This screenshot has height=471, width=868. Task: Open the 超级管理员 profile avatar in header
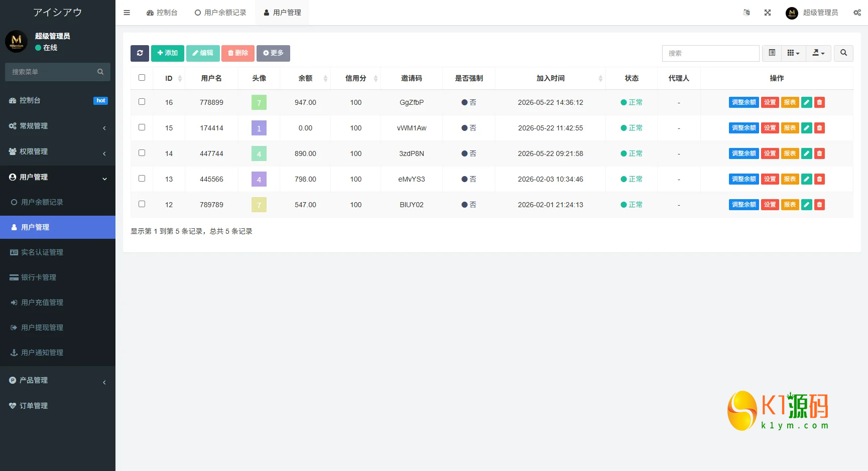792,13
